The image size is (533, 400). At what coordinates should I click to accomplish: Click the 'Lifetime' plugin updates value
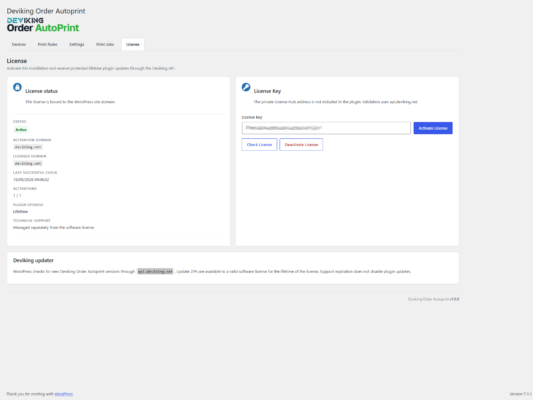(x=20, y=211)
